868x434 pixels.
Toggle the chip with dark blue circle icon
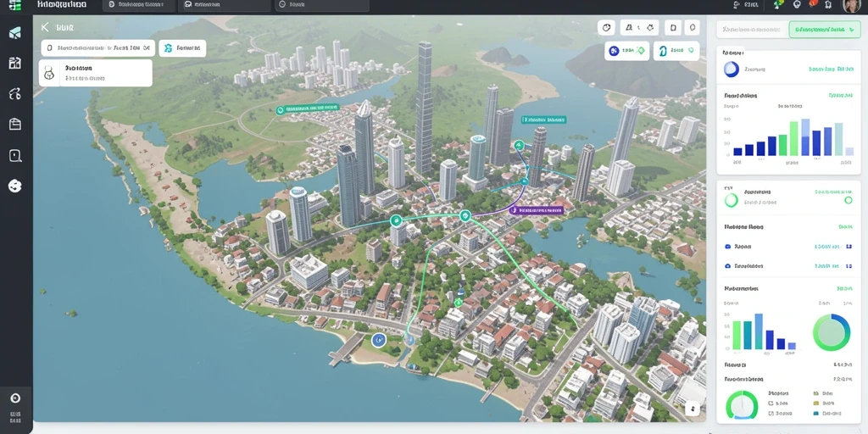[x=627, y=51]
